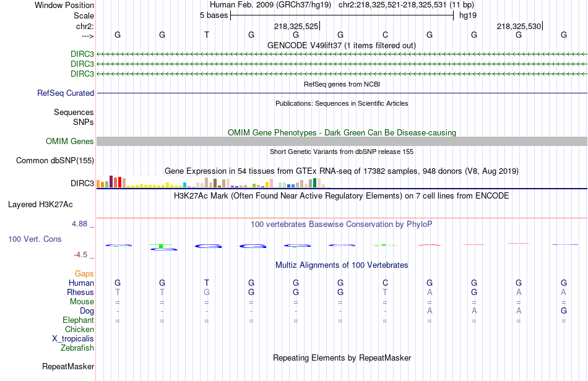Click the Rhesus species label
This screenshot has height=381, width=588.
coord(80,292)
